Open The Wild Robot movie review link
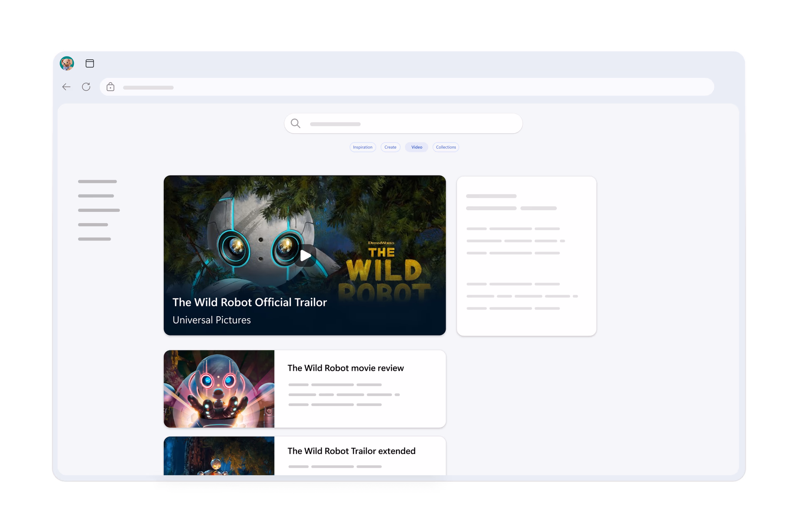This screenshot has height=532, width=798. 345,368
